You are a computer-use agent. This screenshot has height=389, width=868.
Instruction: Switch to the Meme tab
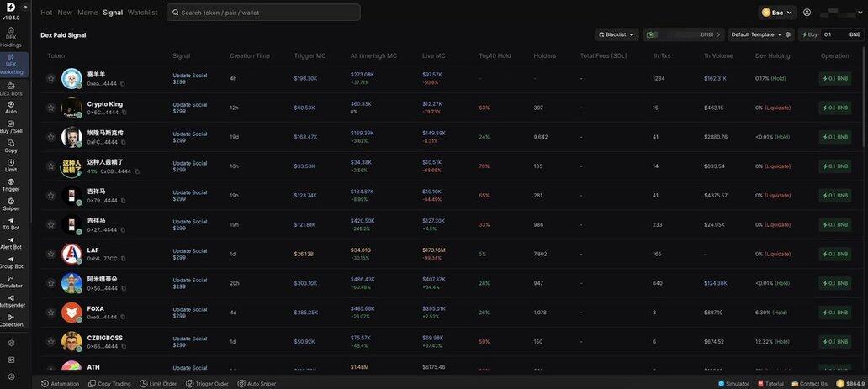[87, 13]
